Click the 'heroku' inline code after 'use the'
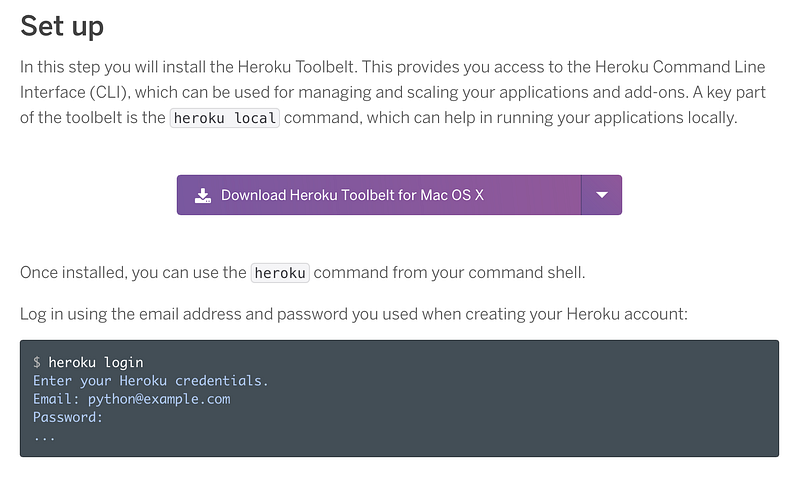Viewport: 800px width, 477px height. 280,273
